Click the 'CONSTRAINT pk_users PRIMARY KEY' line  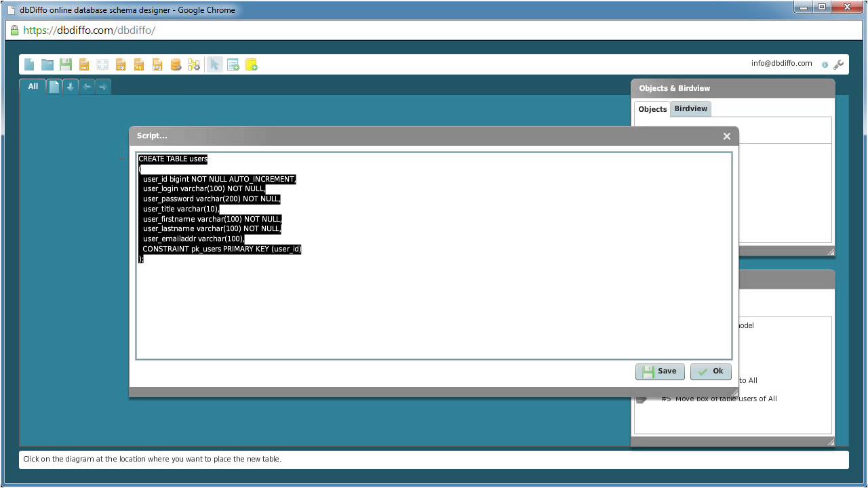coord(222,249)
